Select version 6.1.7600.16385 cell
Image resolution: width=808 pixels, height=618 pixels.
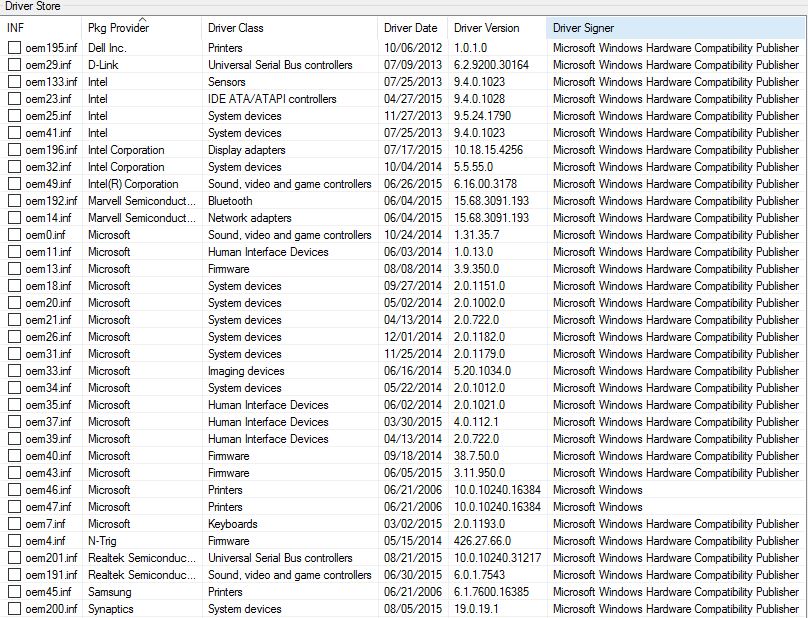coord(492,592)
